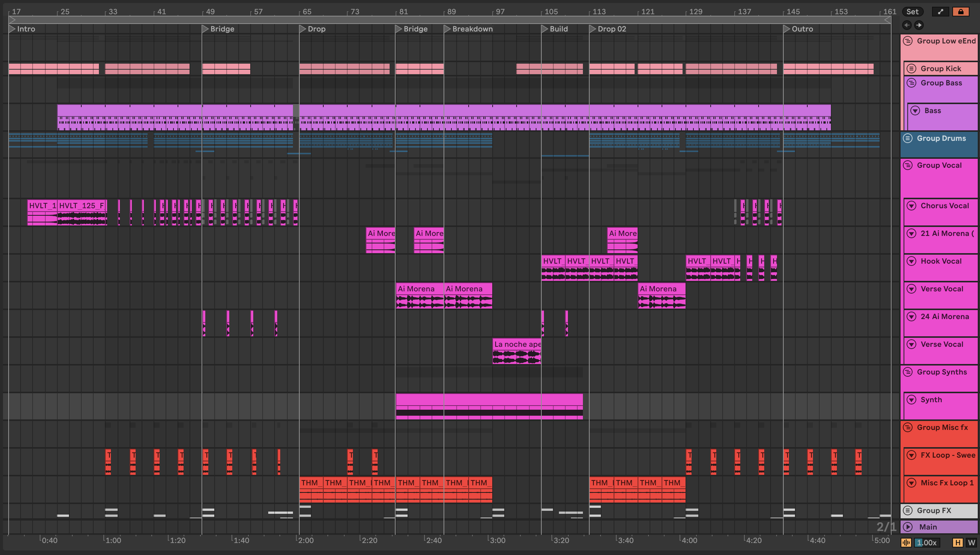Click the Group Kick fold icon
This screenshot has width=980, height=555.
tap(911, 69)
